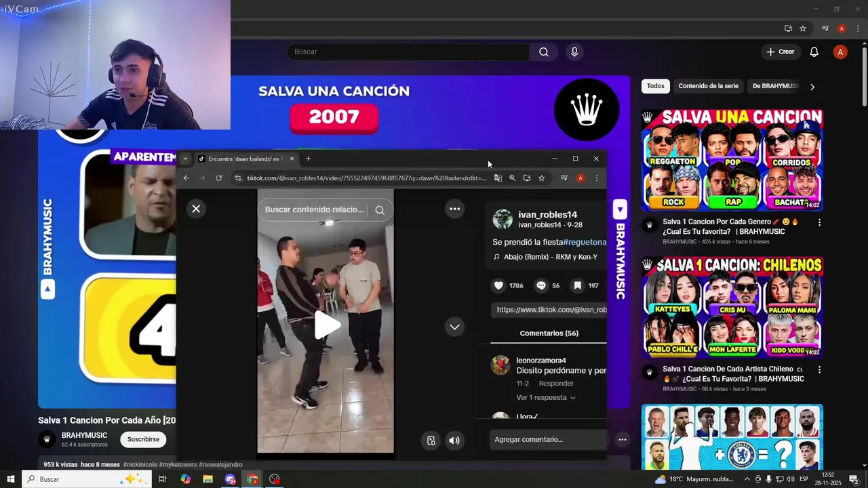
Task: Open Windows notification center with 2 badge
Action: tap(854, 479)
